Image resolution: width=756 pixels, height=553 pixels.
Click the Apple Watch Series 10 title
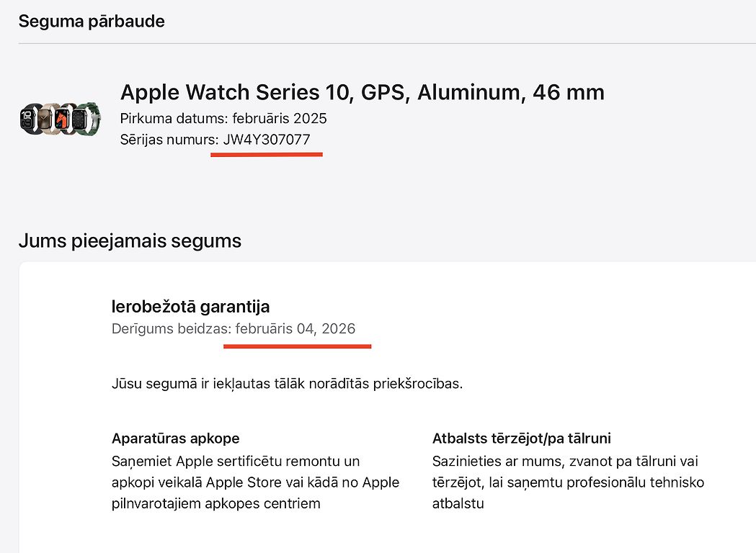click(x=362, y=92)
